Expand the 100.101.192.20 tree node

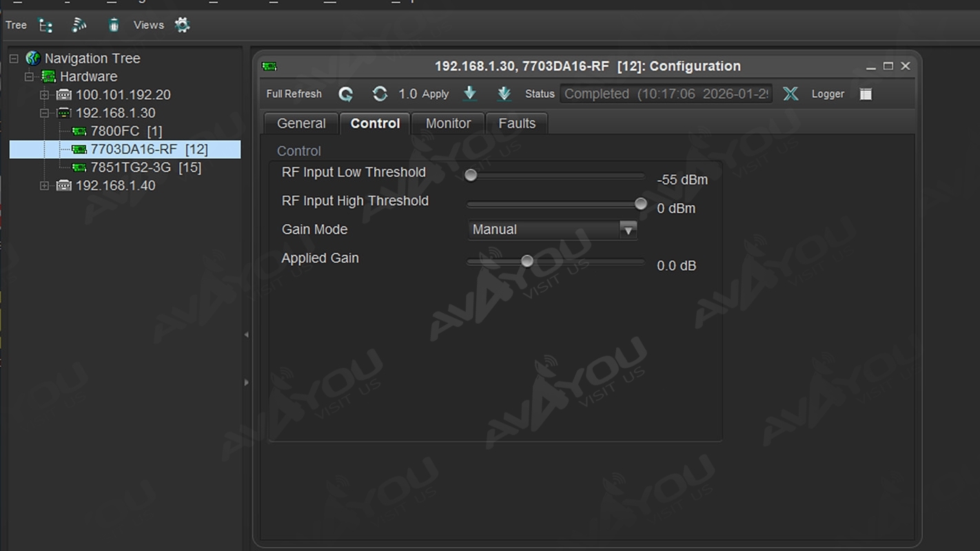pos(45,95)
